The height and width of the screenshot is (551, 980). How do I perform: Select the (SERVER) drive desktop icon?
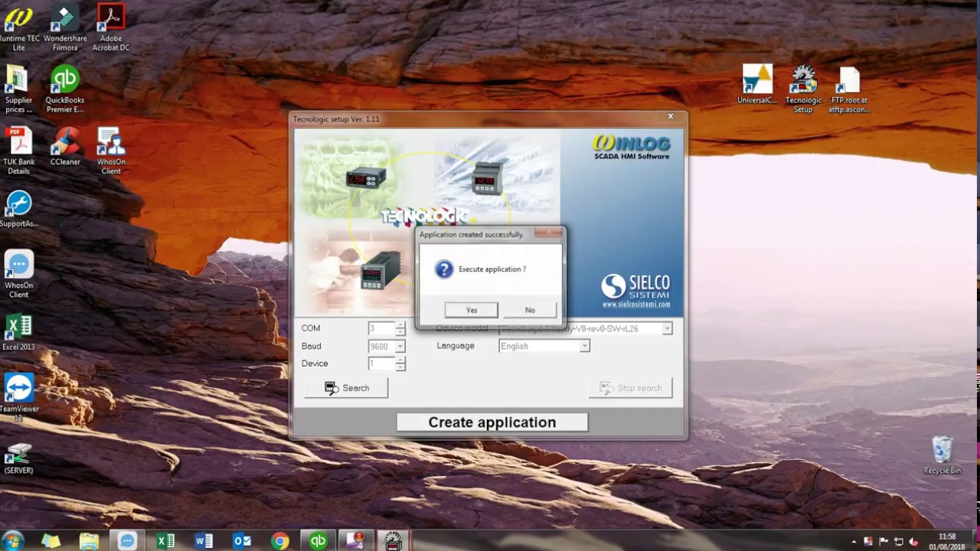[x=19, y=457]
